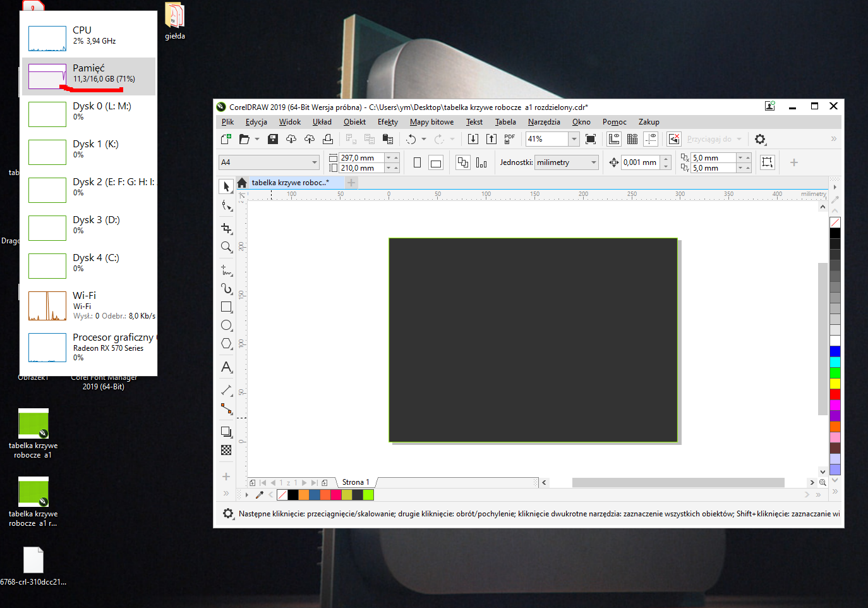Viewport: 868px width, 608px height.
Task: Select the Zoom magnifier tool
Action: pyautogui.click(x=226, y=247)
